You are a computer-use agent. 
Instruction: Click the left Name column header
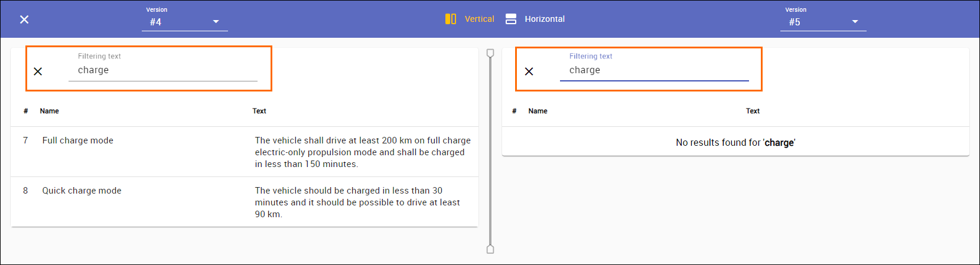[x=50, y=111]
